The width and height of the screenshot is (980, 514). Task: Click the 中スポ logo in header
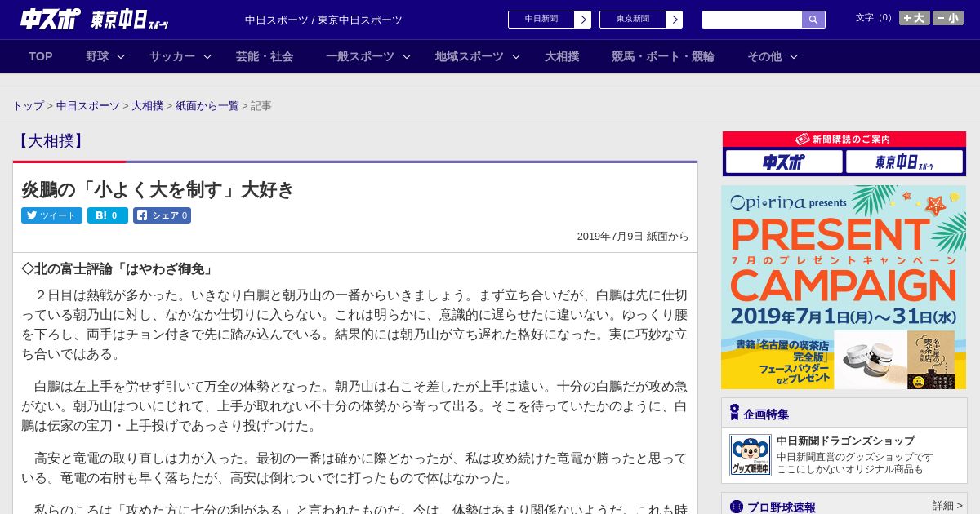point(51,19)
